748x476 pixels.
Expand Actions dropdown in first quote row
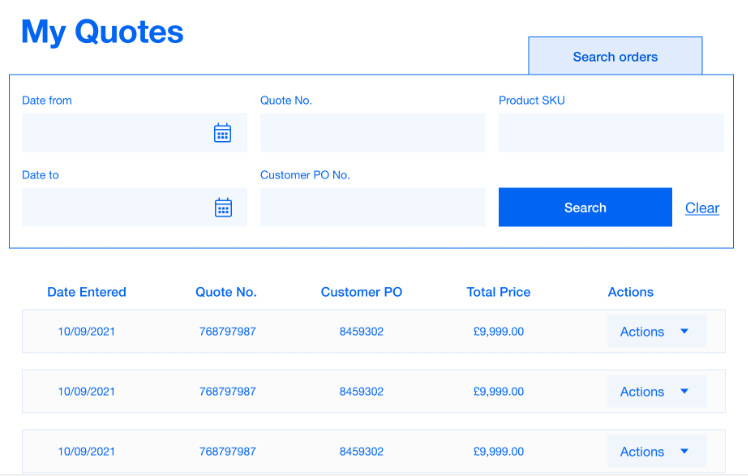coord(656,332)
